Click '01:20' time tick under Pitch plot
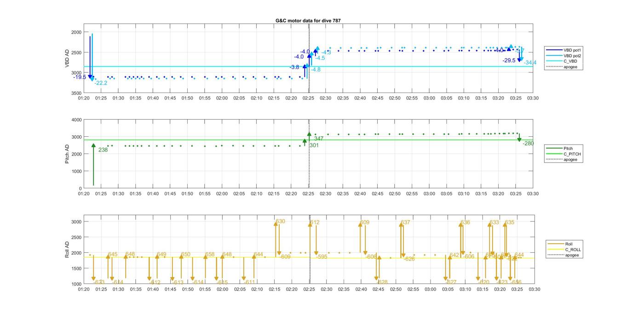 (x=84, y=194)
